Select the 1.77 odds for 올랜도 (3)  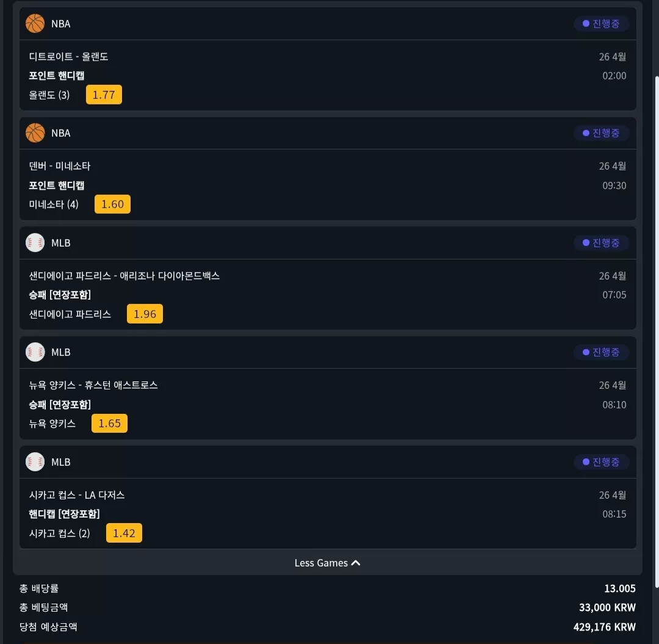click(x=104, y=95)
